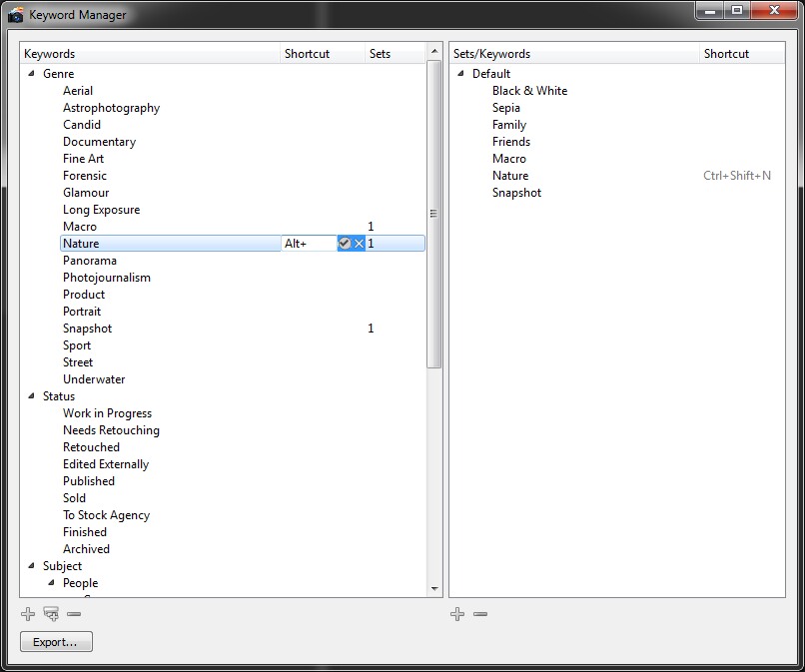Collapse the People subgroup
805x672 pixels.
[x=51, y=582]
